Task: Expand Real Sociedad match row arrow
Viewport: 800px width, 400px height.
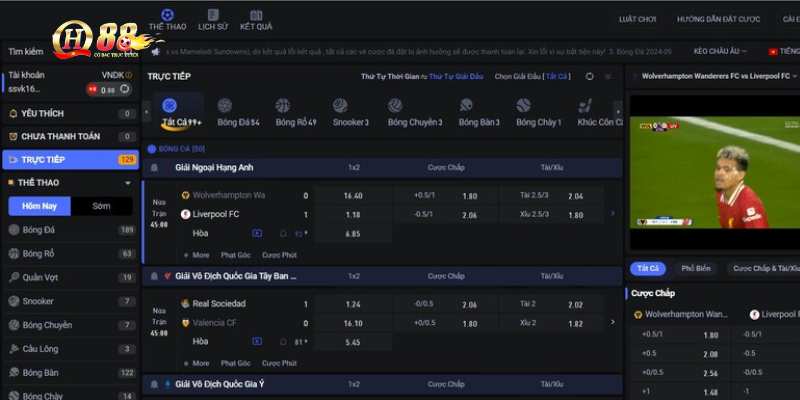Action: coord(613,322)
